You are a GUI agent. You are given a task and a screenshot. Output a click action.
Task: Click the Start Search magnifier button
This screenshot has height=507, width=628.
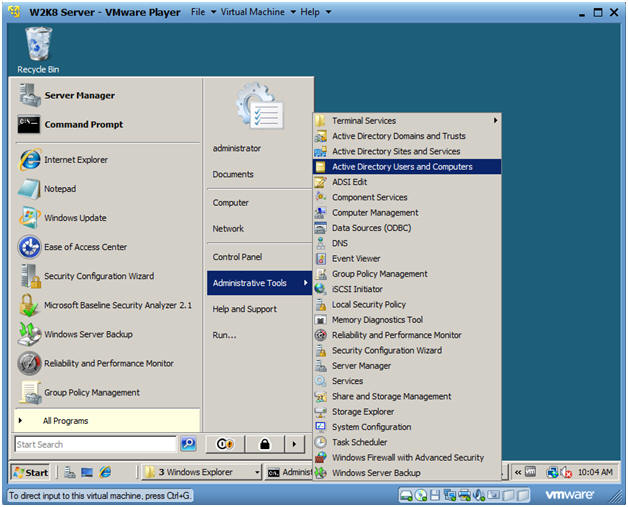pyautogui.click(x=188, y=444)
